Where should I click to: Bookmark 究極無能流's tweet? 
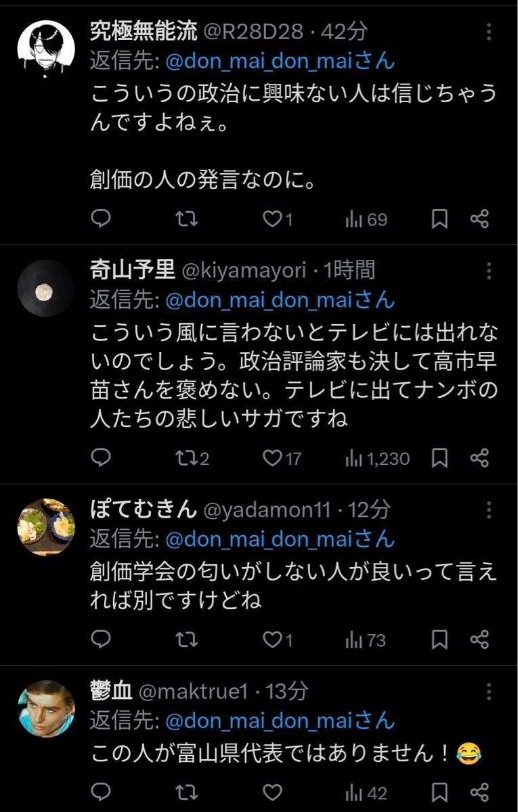pyautogui.click(x=439, y=219)
